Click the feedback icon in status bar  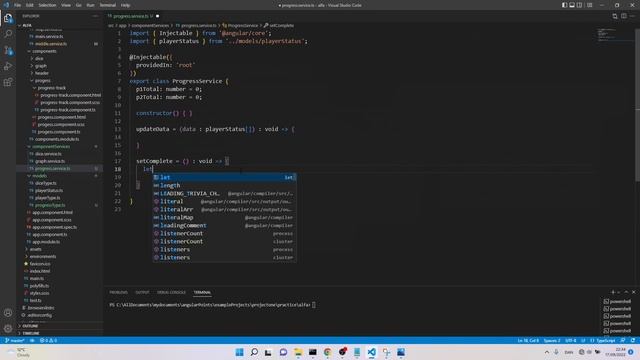coord(623,340)
